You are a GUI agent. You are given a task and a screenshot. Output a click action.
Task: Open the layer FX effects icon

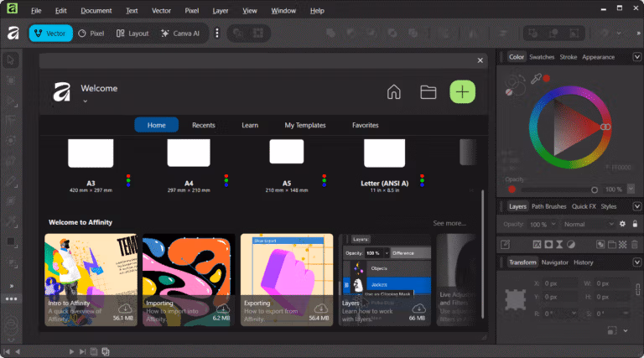coord(537,244)
